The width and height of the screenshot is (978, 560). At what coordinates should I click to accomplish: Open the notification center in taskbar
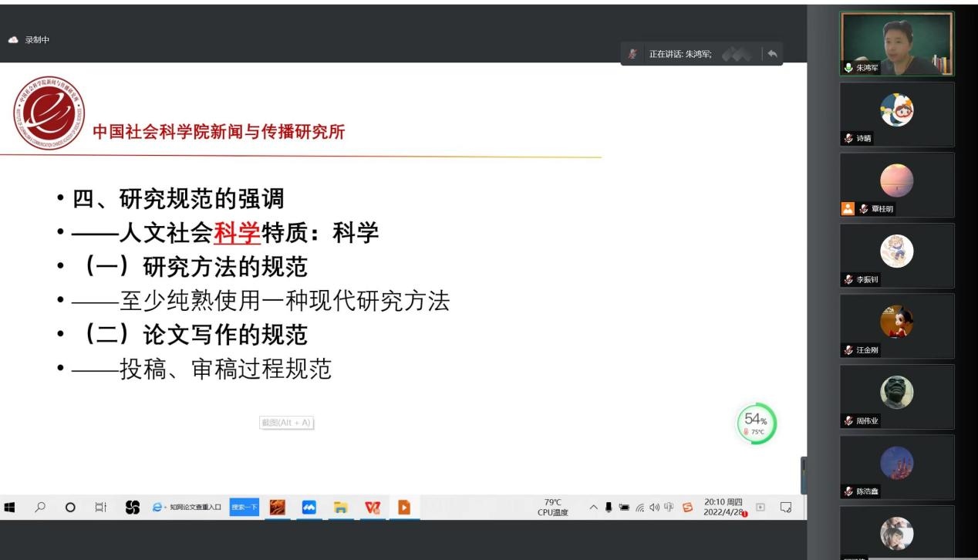pyautogui.click(x=786, y=507)
